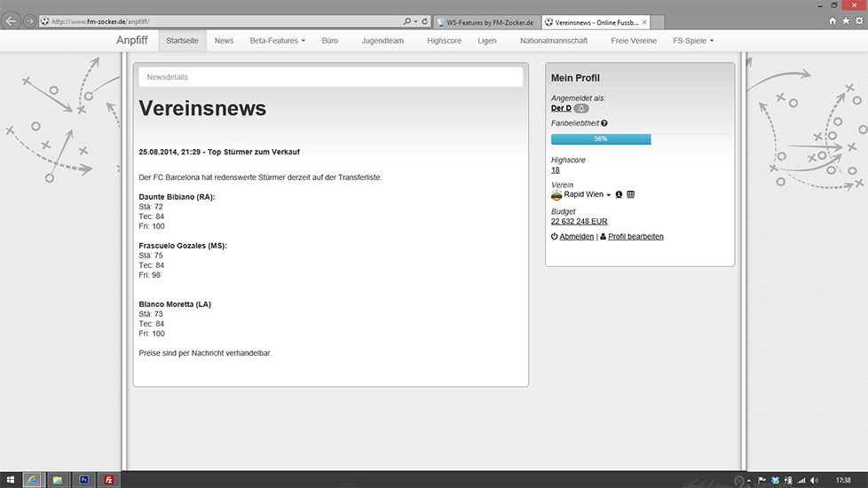This screenshot has height=488, width=868.
Task: Launch Photoshop from the taskbar
Action: [x=83, y=479]
